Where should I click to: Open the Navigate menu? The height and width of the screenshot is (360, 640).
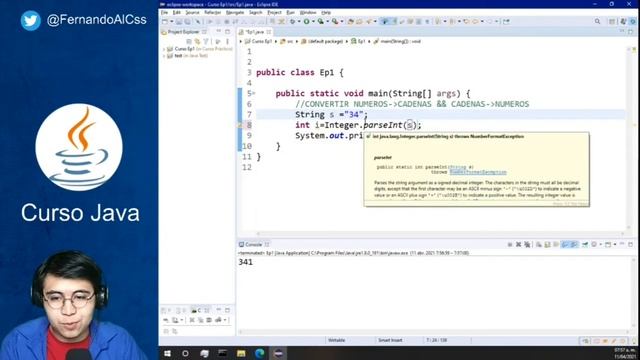(x=235, y=13)
